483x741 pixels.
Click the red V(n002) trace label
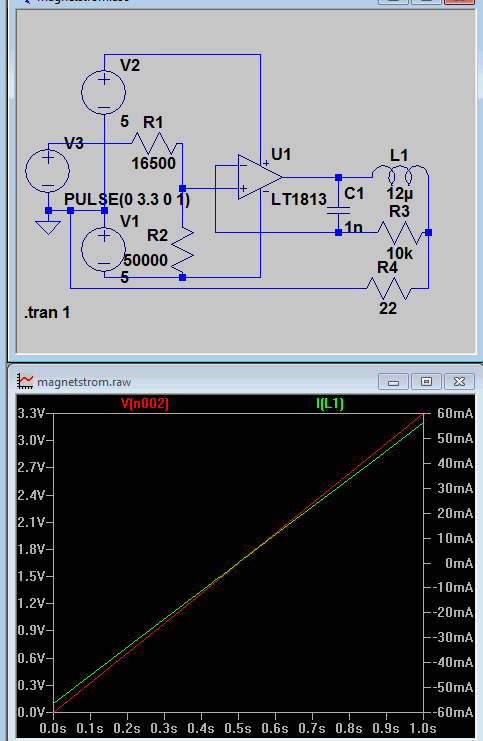pos(145,403)
